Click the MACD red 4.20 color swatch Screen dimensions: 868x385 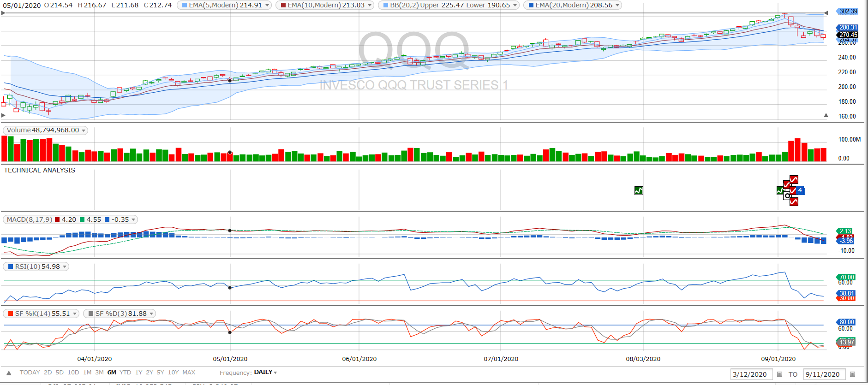57,220
